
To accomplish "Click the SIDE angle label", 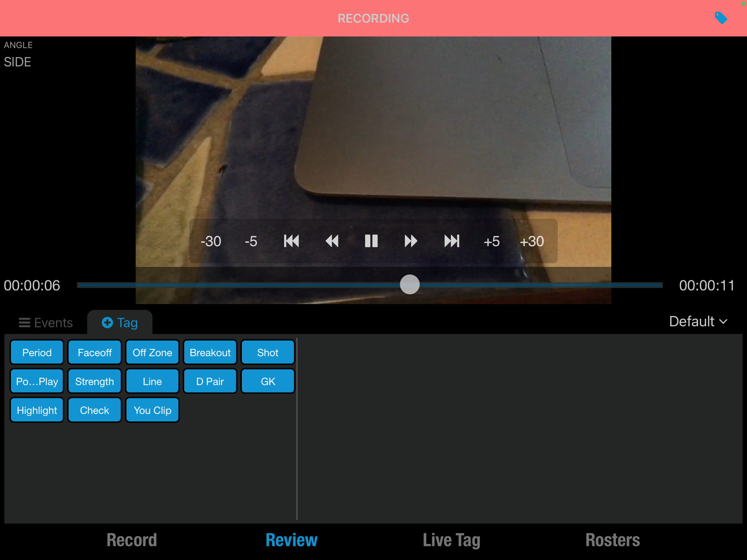I will (x=18, y=62).
